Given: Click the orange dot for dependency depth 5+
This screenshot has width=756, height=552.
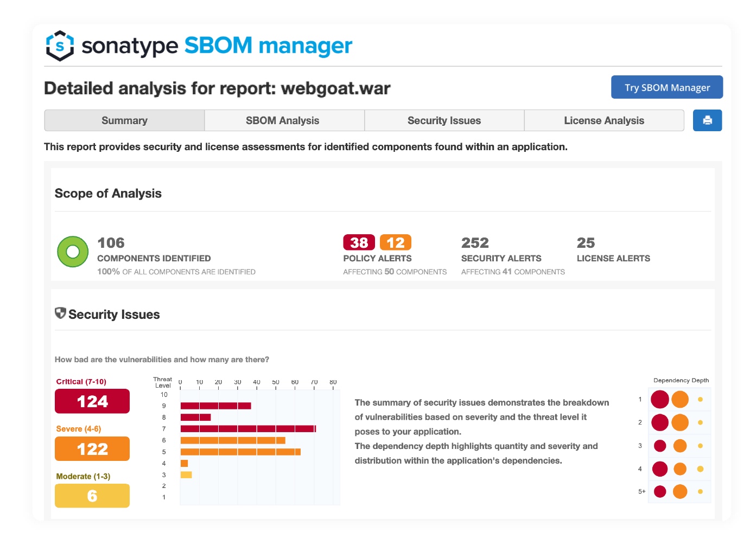Looking at the screenshot, I should pyautogui.click(x=679, y=491).
